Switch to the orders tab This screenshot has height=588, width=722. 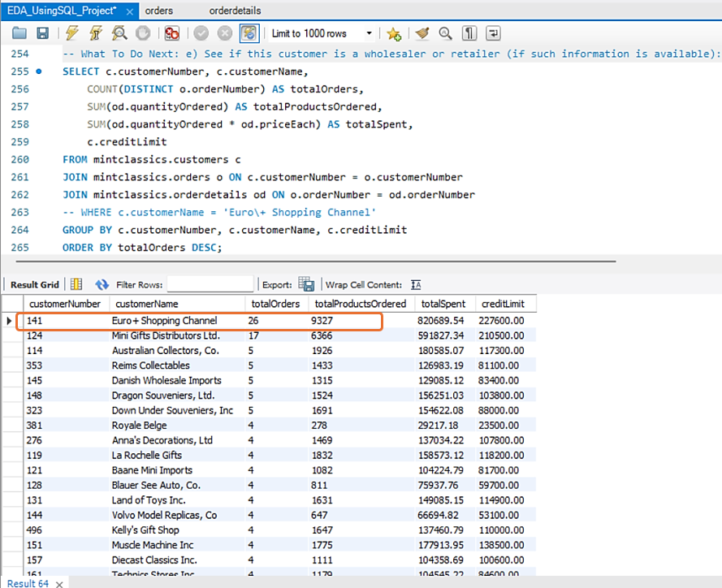[x=159, y=11]
